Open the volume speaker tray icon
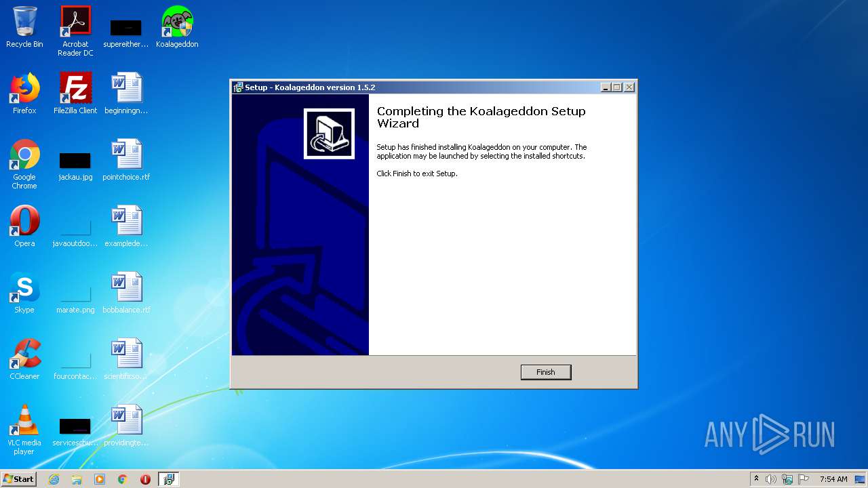Screen dimensions: 868x488 (771, 479)
